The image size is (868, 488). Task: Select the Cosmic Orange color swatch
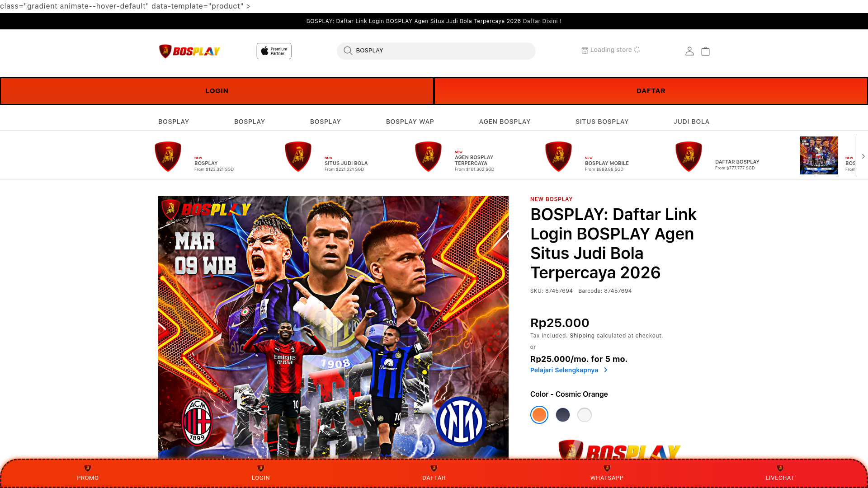click(x=539, y=415)
